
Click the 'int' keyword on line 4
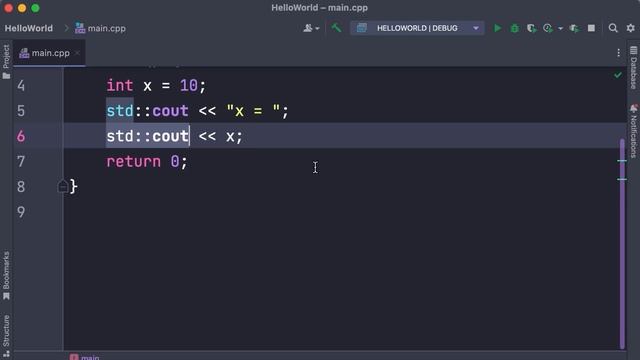click(x=120, y=86)
